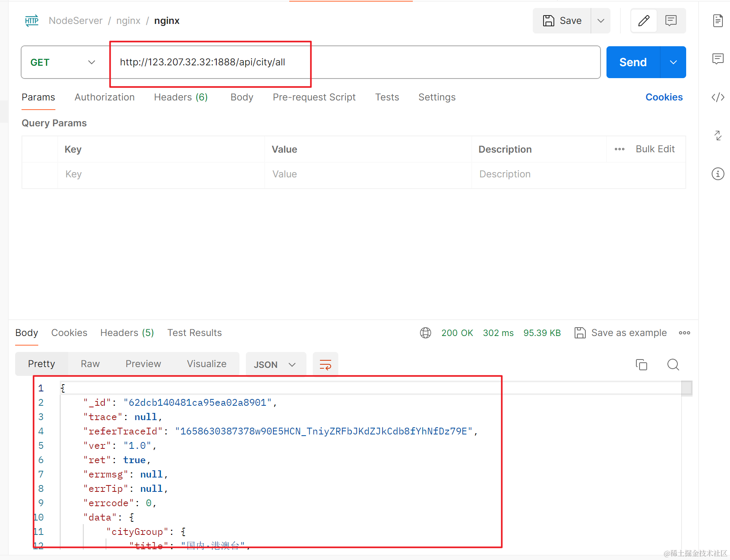Image resolution: width=730 pixels, height=560 pixels.
Task: Click the network globe icon
Action: coord(426,333)
